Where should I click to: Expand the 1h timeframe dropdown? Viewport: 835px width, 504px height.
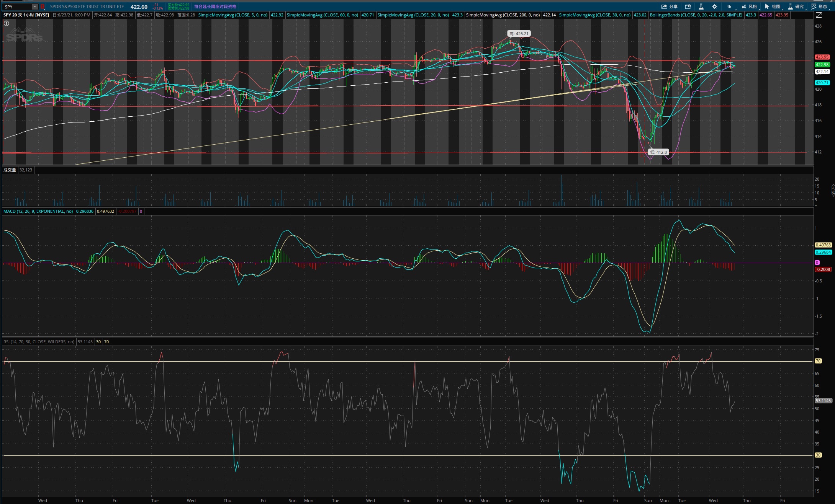click(729, 7)
